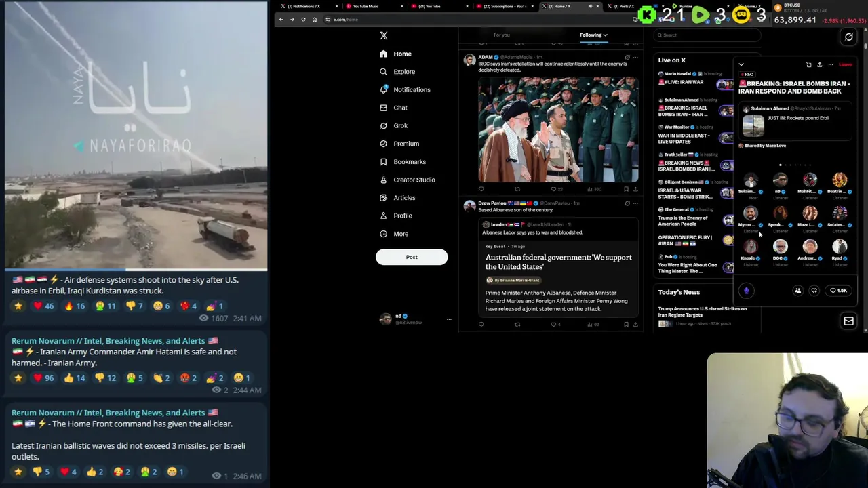The height and width of the screenshot is (488, 868).
Task: Open the IRGC parade photo in ADAM's post
Action: [558, 129]
